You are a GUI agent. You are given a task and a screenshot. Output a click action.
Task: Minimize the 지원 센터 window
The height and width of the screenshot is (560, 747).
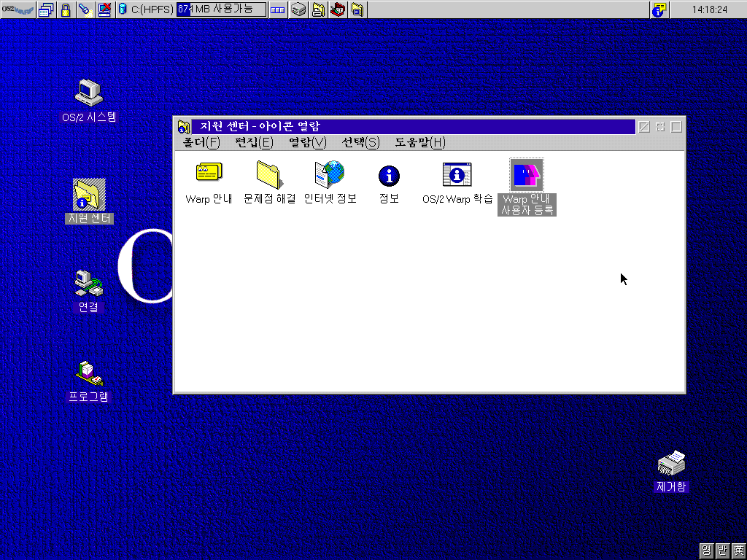(660, 127)
